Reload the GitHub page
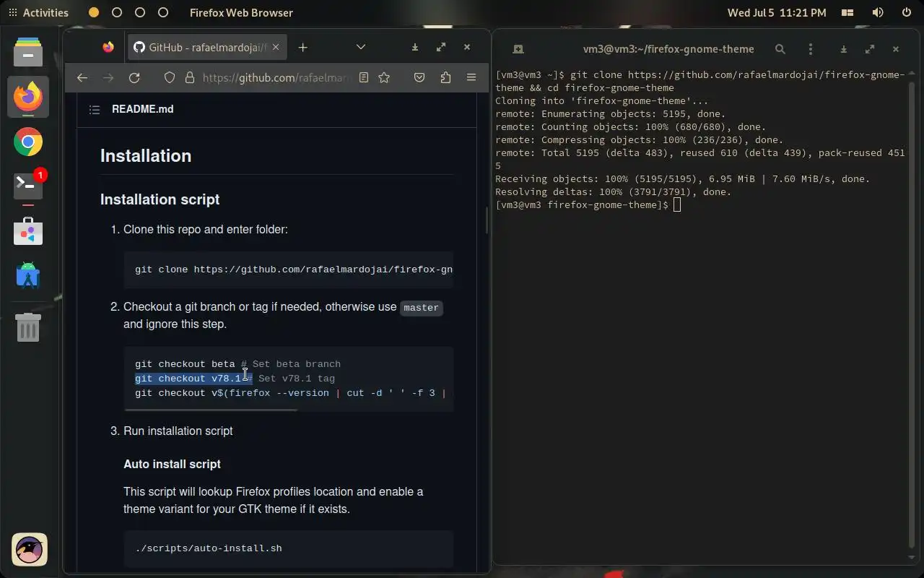 (x=134, y=77)
